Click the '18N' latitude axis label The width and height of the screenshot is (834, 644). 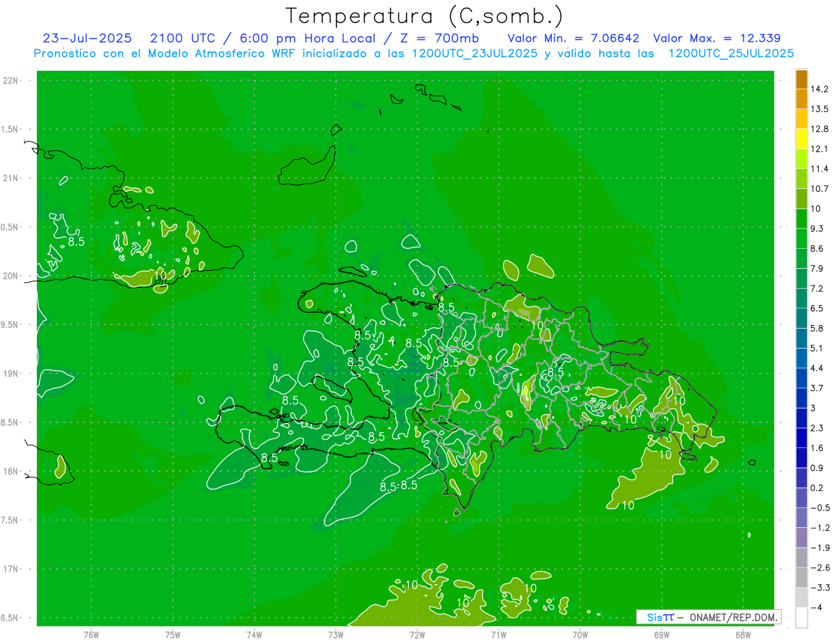[x=11, y=471]
